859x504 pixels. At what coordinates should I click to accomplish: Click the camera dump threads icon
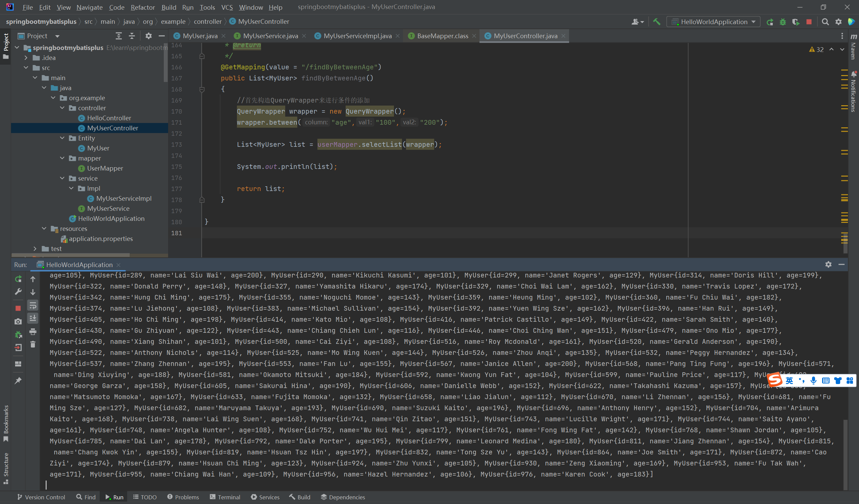tap(18, 321)
